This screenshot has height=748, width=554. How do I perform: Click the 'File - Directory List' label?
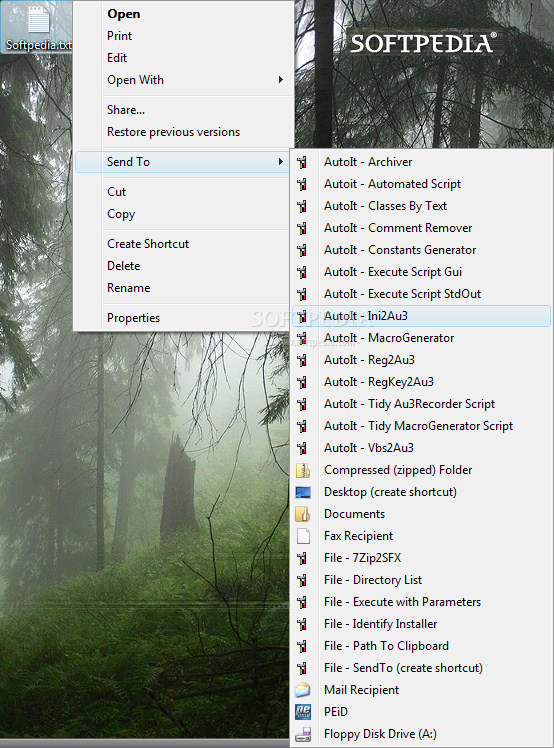pos(373,580)
